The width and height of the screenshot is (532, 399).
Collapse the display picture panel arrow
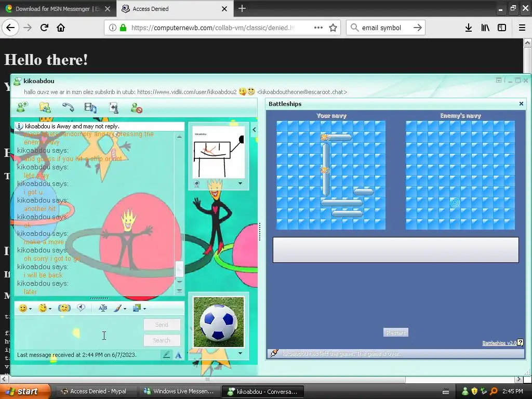[254, 129]
